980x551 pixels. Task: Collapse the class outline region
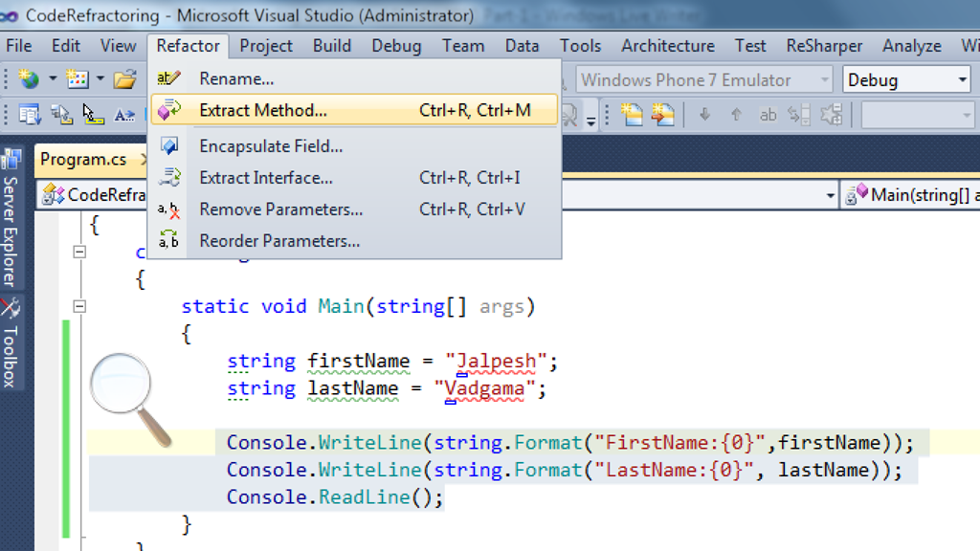point(79,253)
